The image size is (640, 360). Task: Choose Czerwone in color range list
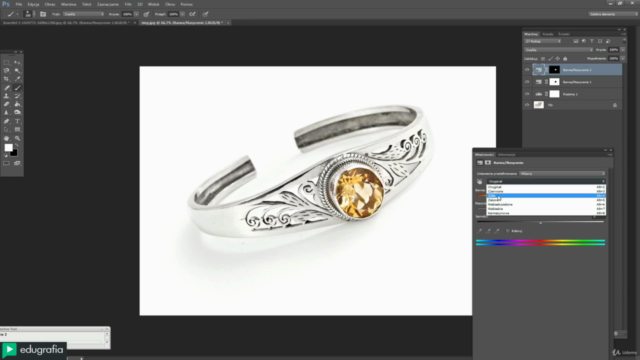click(546, 191)
